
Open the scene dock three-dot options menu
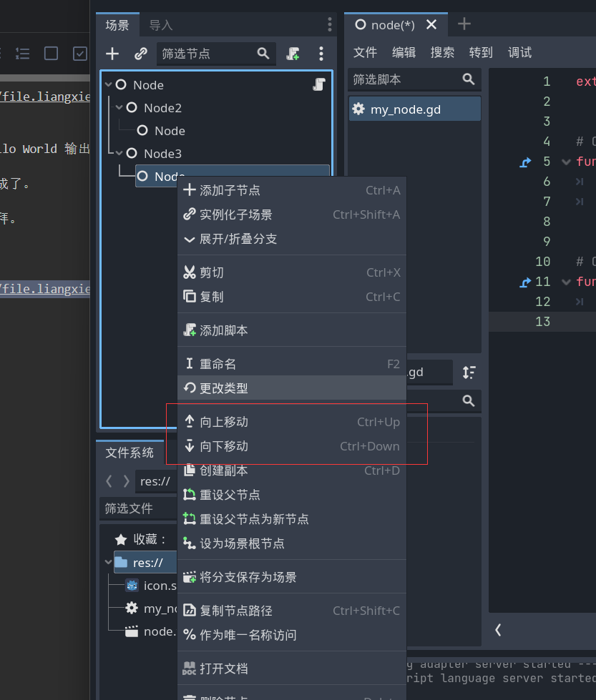click(321, 54)
